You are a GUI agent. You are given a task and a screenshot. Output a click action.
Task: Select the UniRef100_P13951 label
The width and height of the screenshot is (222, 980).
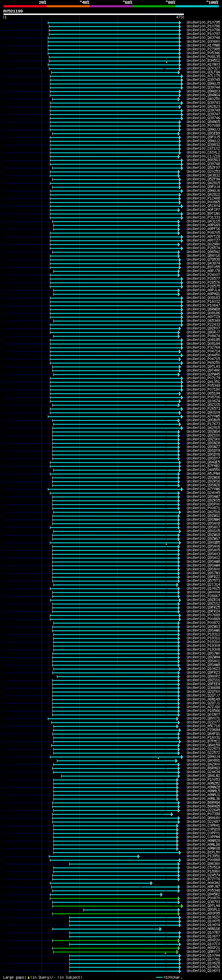coord(203,856)
